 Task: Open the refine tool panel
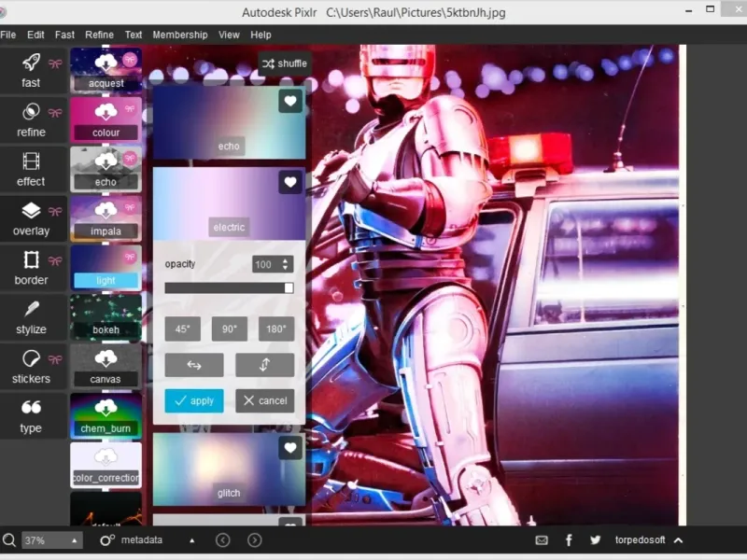[31, 113]
